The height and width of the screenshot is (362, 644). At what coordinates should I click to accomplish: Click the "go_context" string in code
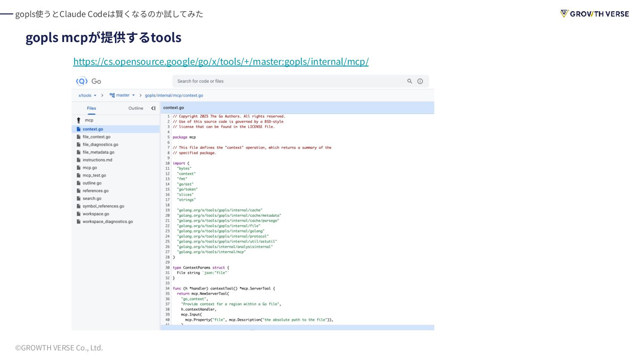[x=195, y=299]
